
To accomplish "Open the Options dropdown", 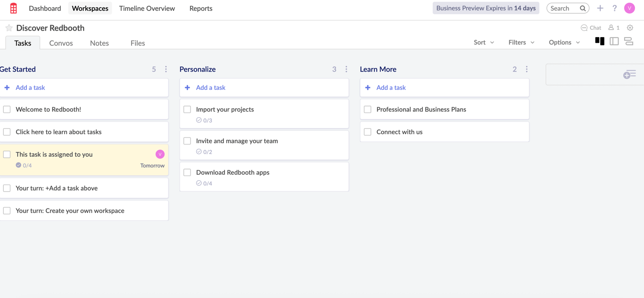I will [x=564, y=42].
